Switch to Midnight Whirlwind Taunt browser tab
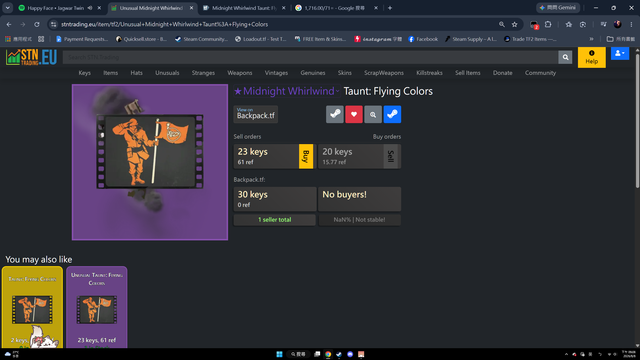This screenshot has width=640, height=360. pos(244,8)
